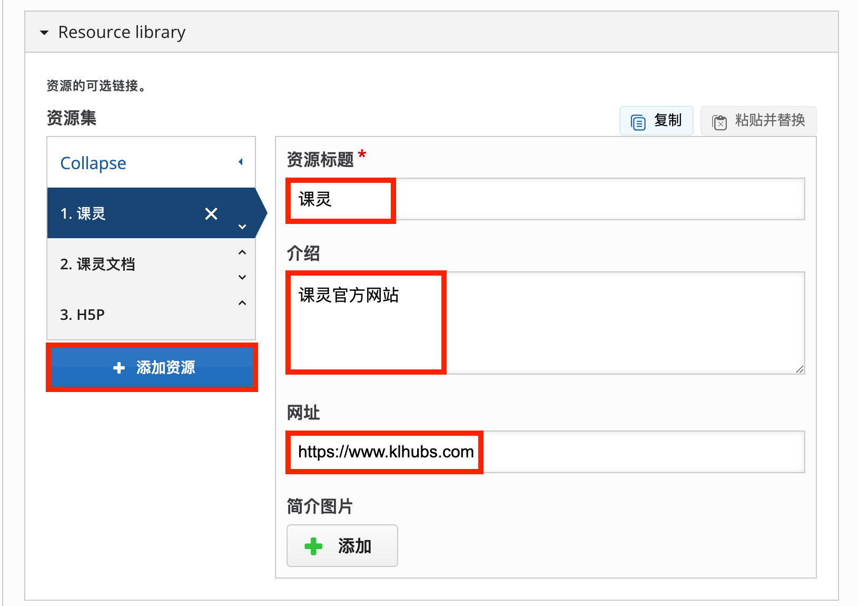Collapse the resource list with left arrow
This screenshot has width=868, height=606.
click(241, 162)
